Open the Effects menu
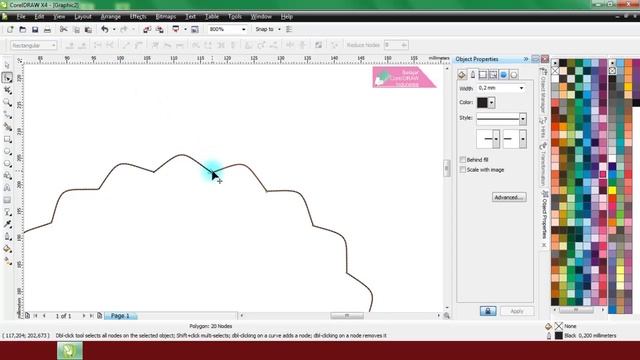The height and width of the screenshot is (360, 640). (x=138, y=17)
